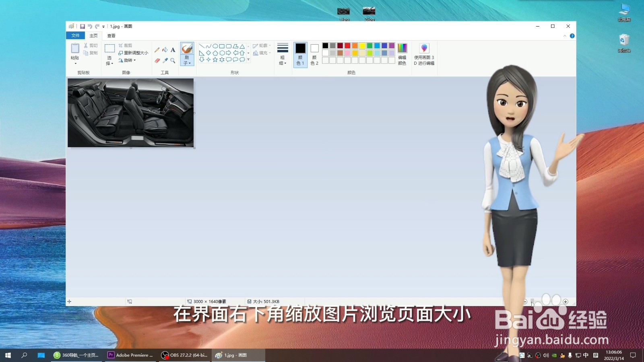This screenshot has width=644, height=362.
Task: Pick the rectangular selection tool icon
Action: coord(109,49)
